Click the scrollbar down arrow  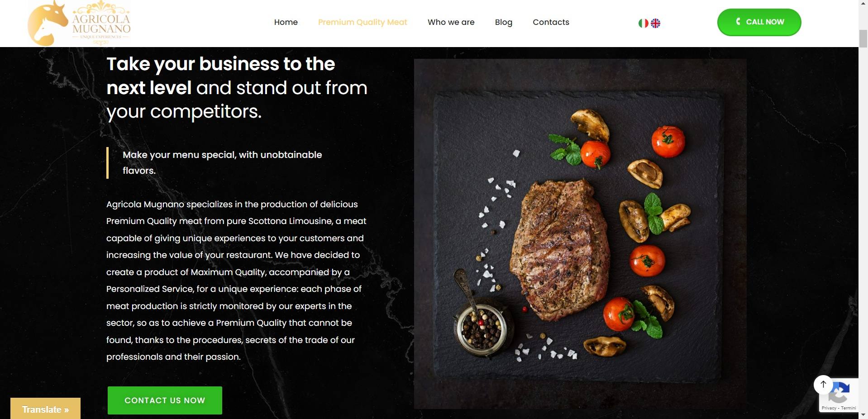[863, 414]
